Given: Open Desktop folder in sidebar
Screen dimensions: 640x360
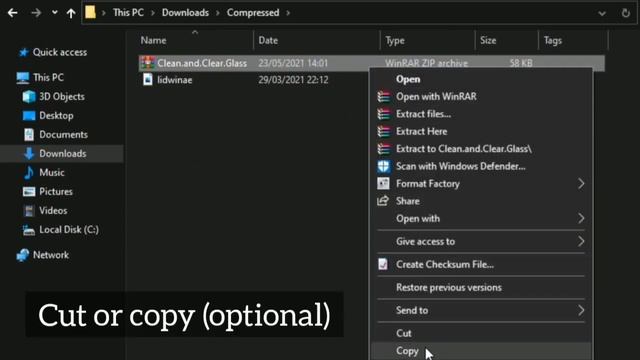Looking at the screenshot, I should coord(56,116).
